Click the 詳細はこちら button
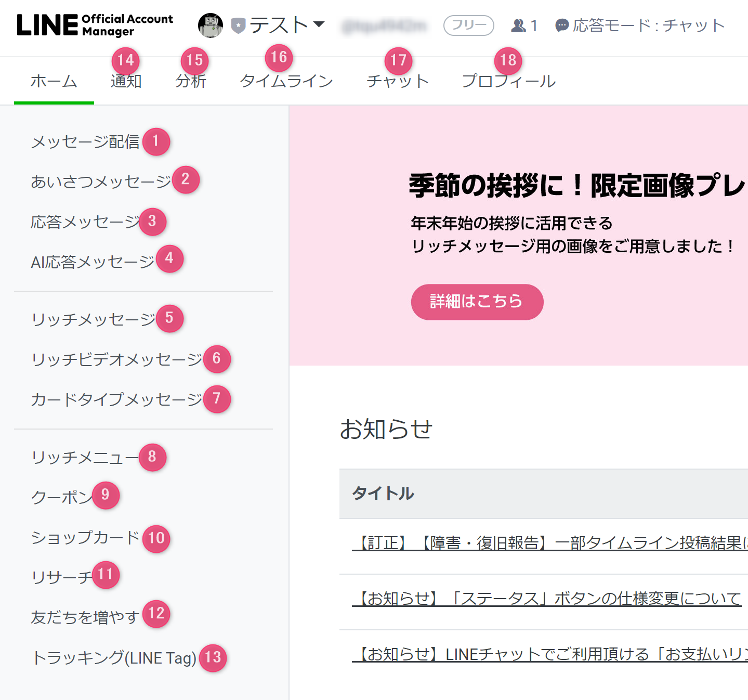Image resolution: width=748 pixels, height=700 pixels. [477, 302]
